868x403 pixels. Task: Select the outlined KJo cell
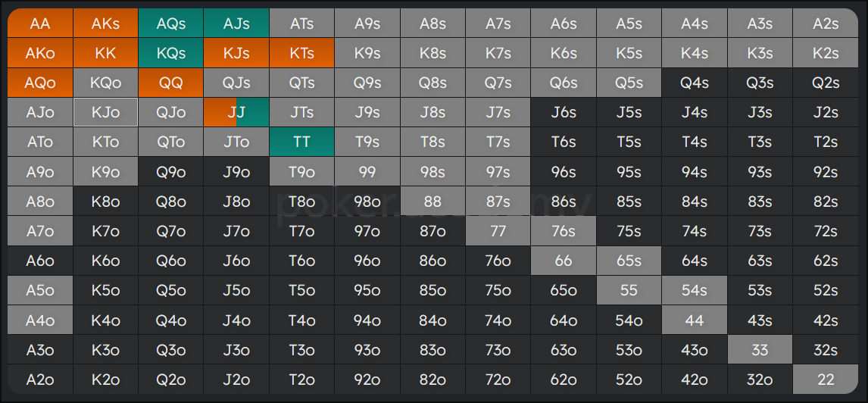[105, 112]
